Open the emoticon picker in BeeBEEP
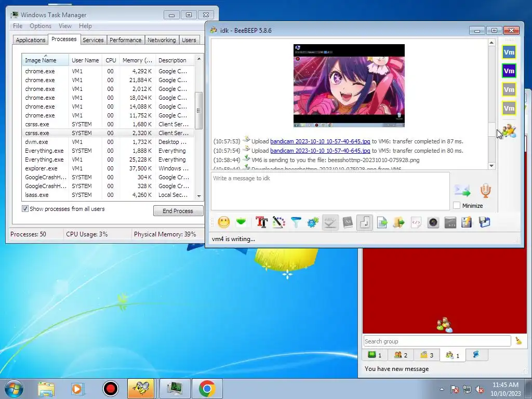The image size is (532, 399). tap(223, 222)
